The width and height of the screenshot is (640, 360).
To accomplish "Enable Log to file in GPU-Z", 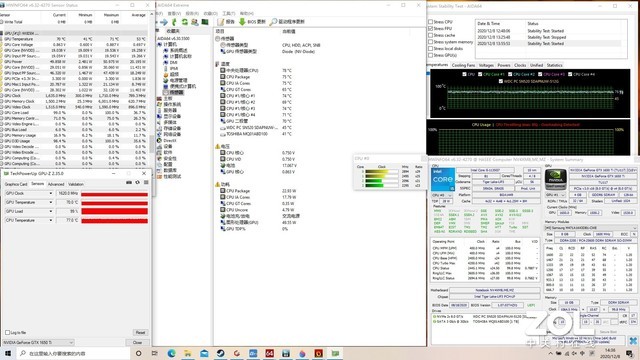I will [x=7, y=333].
